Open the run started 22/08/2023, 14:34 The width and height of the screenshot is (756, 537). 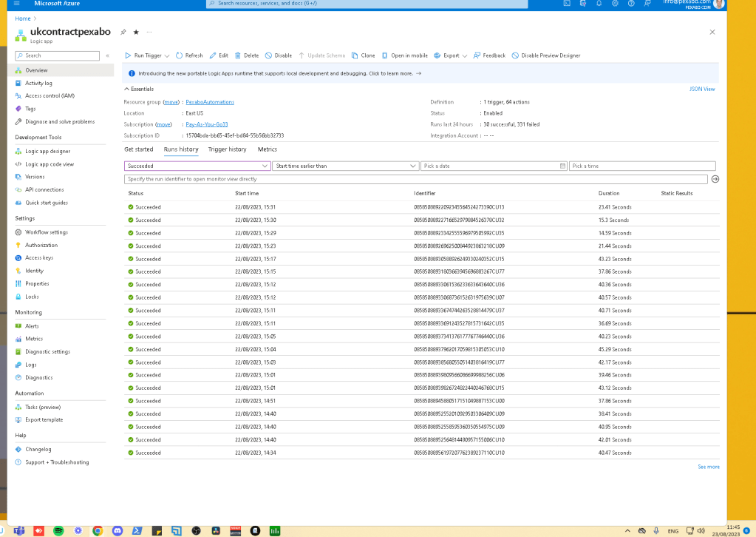(421, 453)
